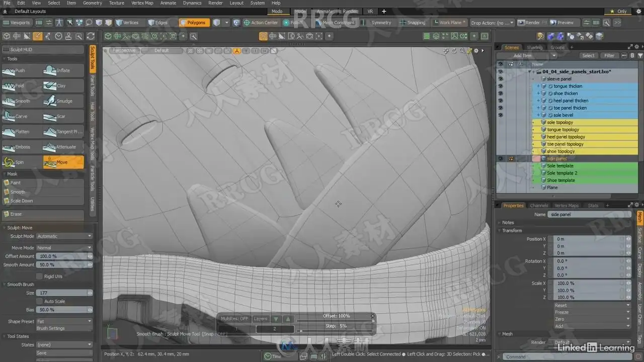Hide the sole bevel item
The width and height of the screenshot is (644, 362).
[x=500, y=115]
